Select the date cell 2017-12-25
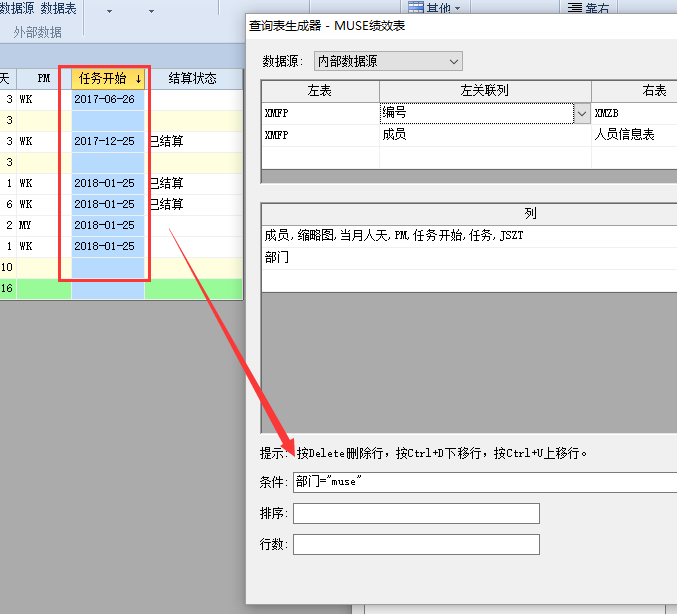 tap(108, 142)
